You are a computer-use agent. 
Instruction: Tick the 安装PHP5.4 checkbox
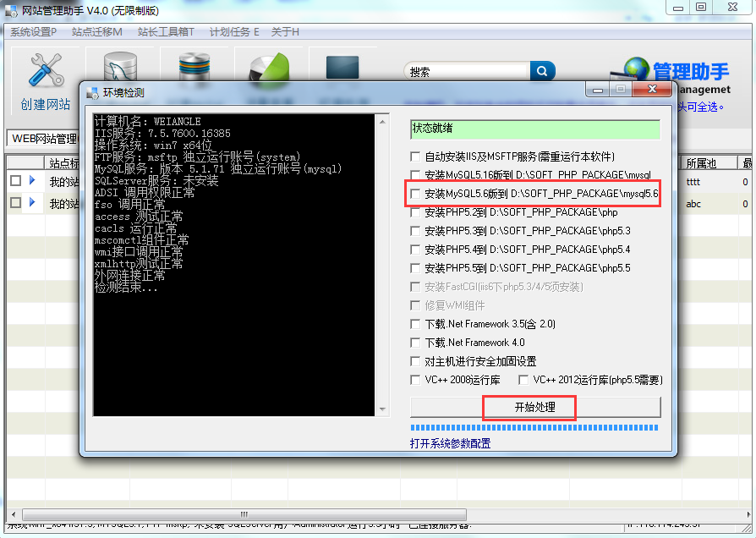click(x=415, y=250)
